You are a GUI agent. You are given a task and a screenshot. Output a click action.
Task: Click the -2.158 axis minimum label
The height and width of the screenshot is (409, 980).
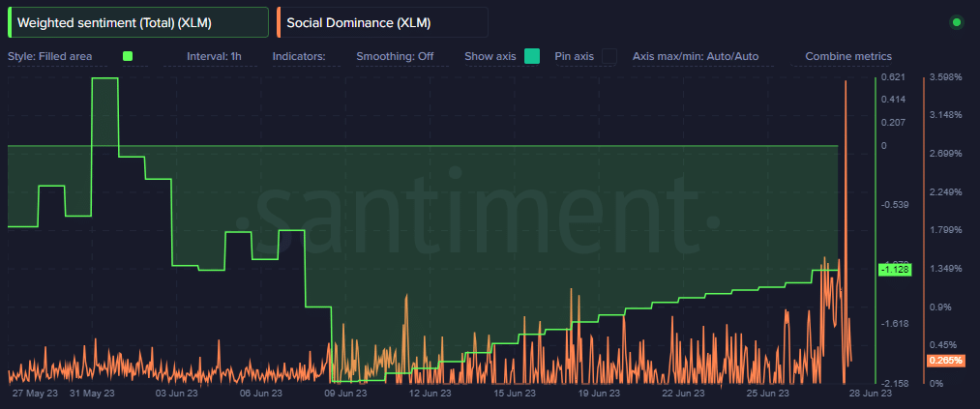point(893,383)
